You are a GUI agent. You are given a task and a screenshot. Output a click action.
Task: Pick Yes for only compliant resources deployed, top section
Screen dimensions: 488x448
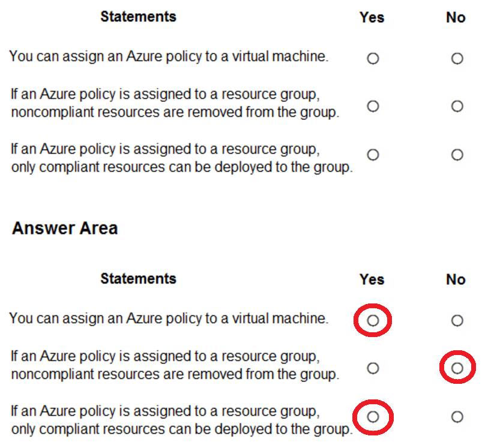(x=373, y=155)
